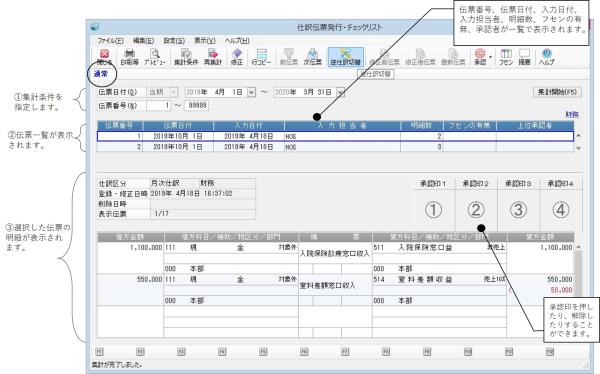This screenshot has width=600, height=374.
Task: Open the 設定(S) menu
Action: pyautogui.click(x=174, y=41)
